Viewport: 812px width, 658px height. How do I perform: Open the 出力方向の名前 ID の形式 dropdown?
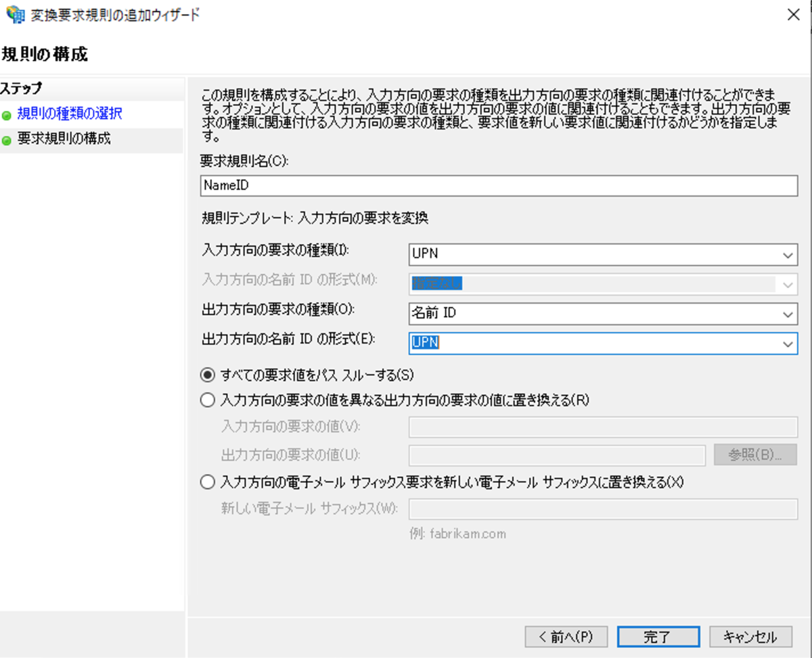[x=788, y=343]
